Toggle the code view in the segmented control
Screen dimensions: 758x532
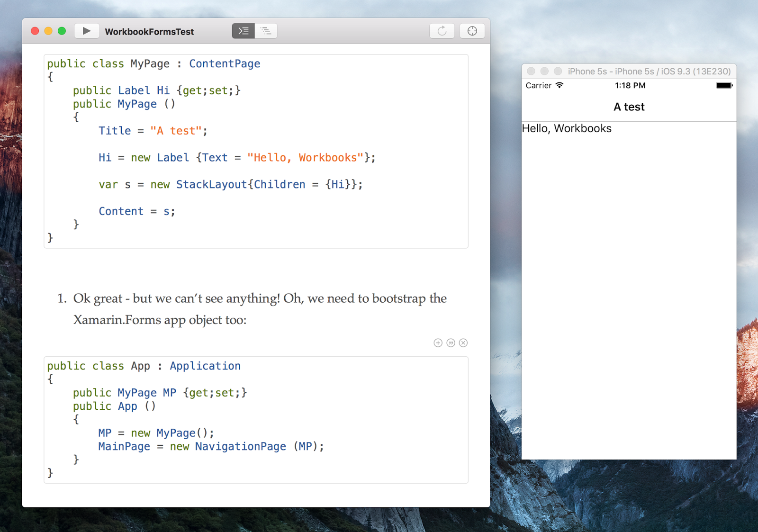(244, 31)
